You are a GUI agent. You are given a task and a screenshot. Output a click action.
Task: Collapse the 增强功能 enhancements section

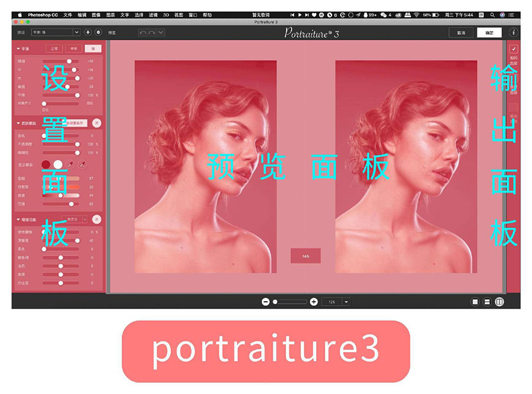pos(18,220)
